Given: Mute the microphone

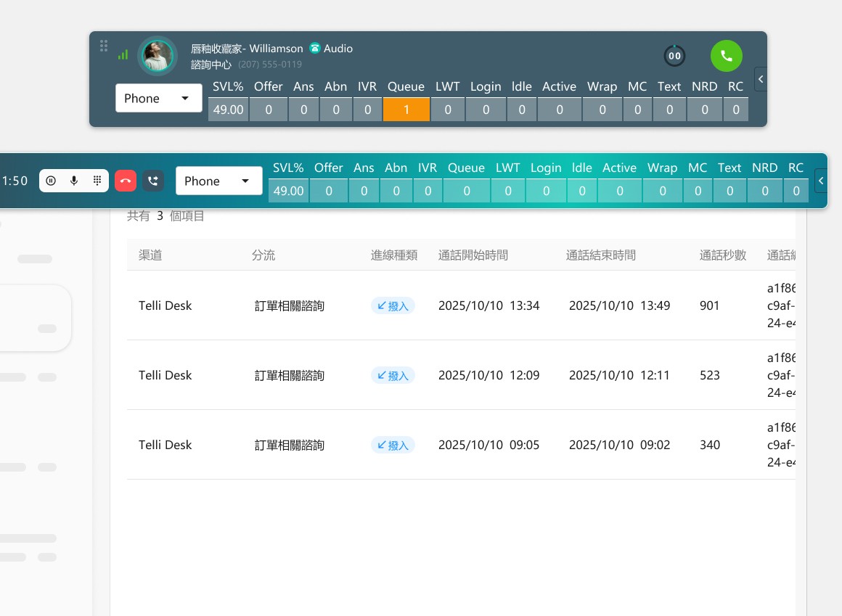Looking at the screenshot, I should click(74, 181).
